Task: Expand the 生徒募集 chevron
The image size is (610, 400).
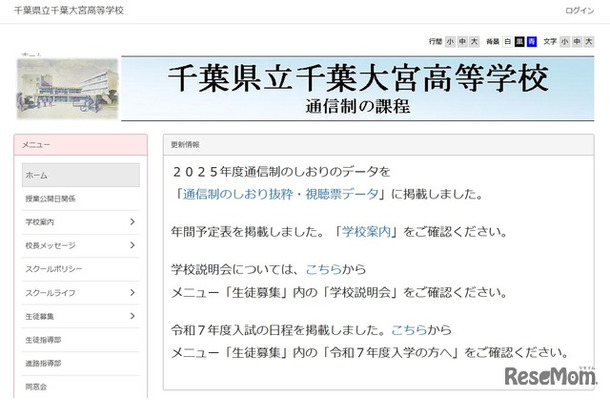Action: [132, 316]
